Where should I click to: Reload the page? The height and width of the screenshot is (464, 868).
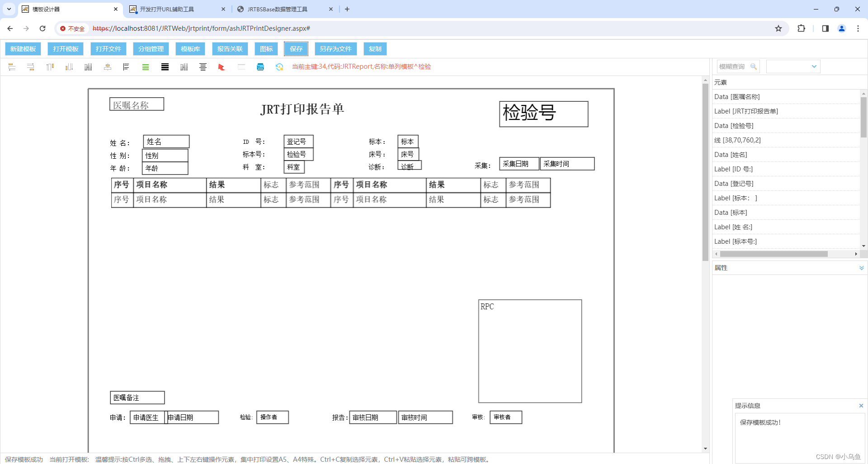42,28
